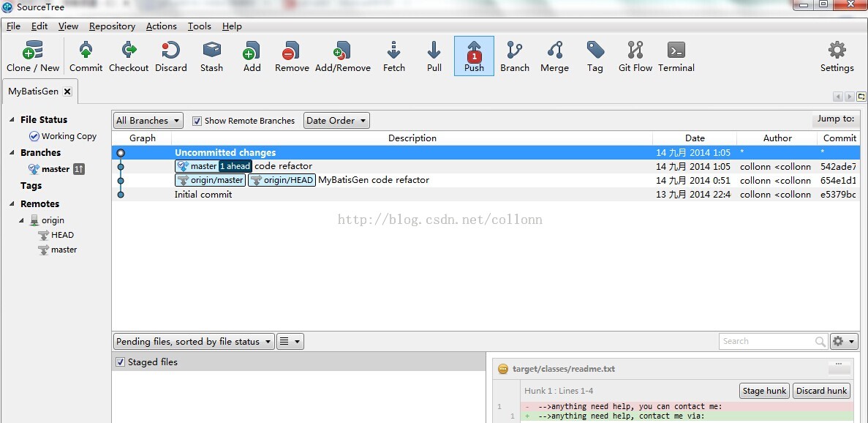Open the Stash icon
Image resolution: width=868 pixels, height=423 pixels.
coord(211,55)
